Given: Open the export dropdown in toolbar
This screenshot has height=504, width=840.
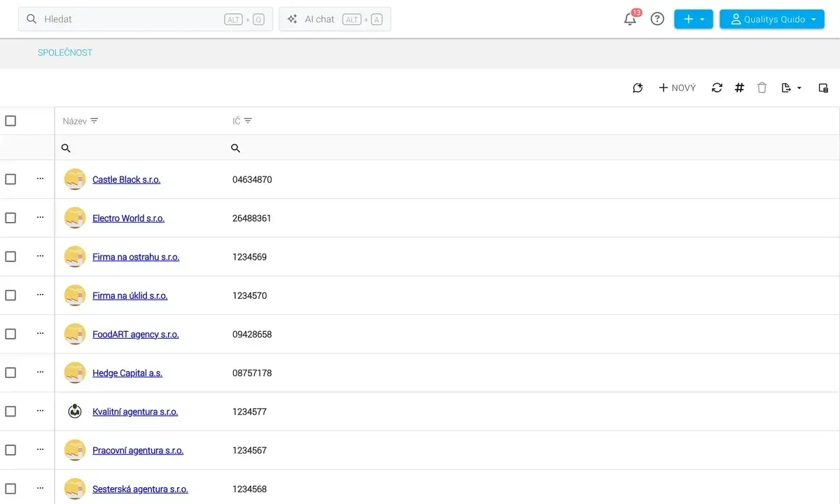Looking at the screenshot, I should pos(792,87).
